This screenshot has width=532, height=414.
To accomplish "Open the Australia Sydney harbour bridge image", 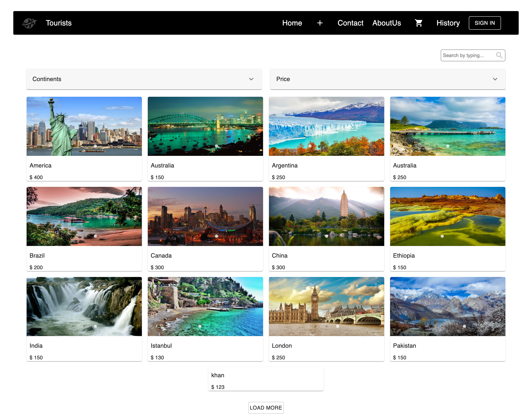I will pos(205,126).
